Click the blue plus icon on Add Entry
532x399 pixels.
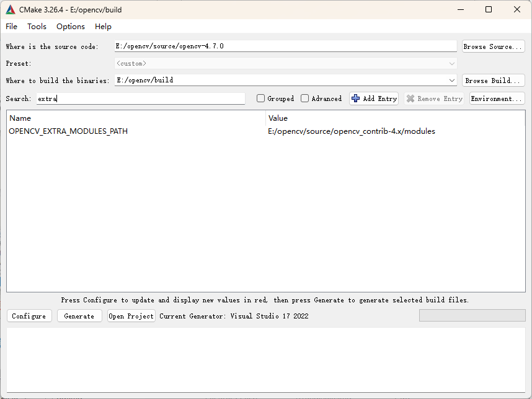coord(355,99)
